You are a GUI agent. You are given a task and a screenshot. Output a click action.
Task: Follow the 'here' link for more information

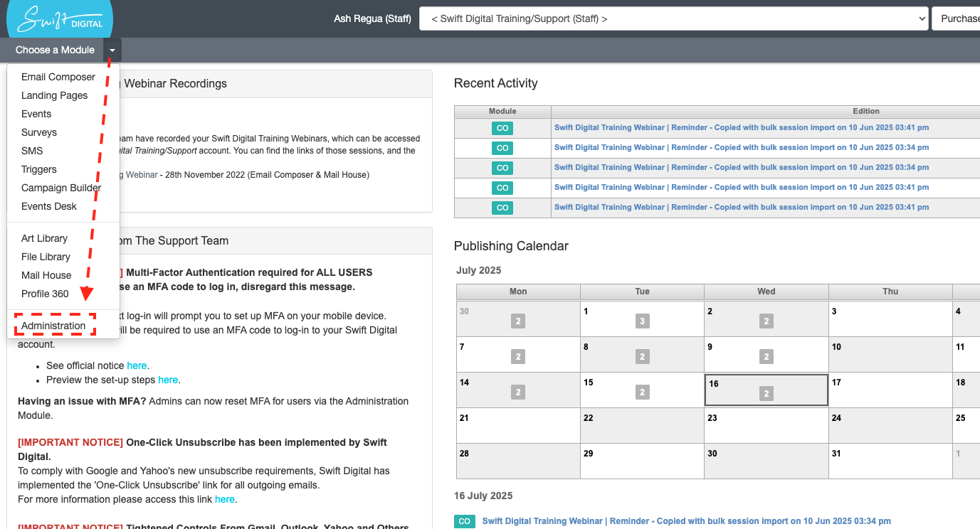pos(225,499)
